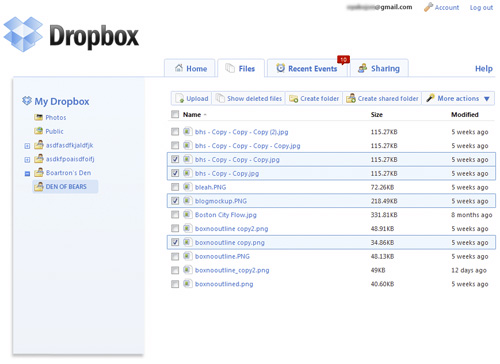Expand the asdfasdfkjaldfjk folder tree node
The image size is (500, 364).
pos(27,146)
